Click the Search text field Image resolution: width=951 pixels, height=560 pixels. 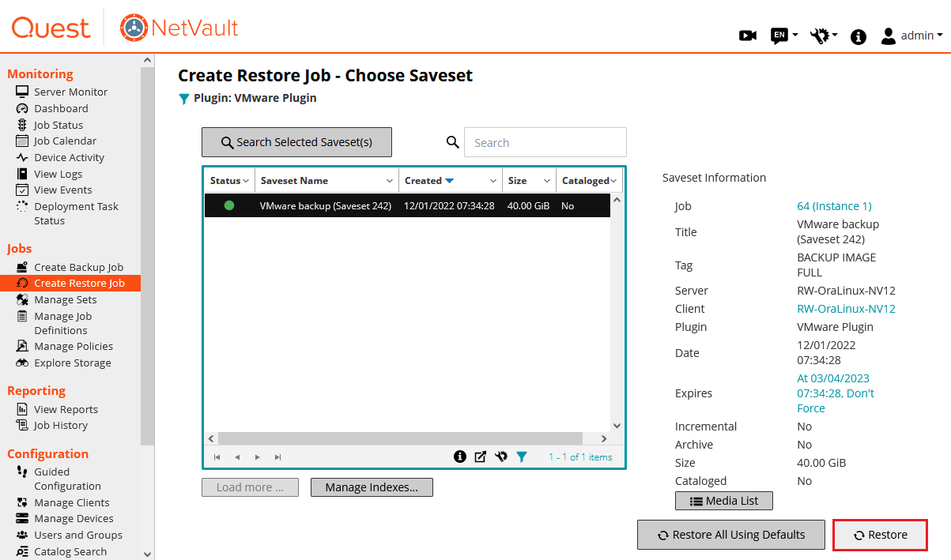point(545,142)
